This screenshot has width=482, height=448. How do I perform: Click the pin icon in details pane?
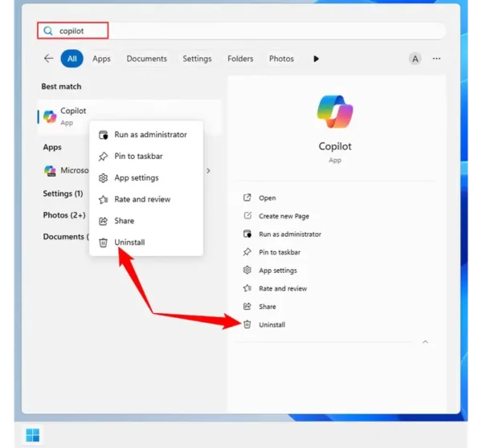[x=247, y=252]
